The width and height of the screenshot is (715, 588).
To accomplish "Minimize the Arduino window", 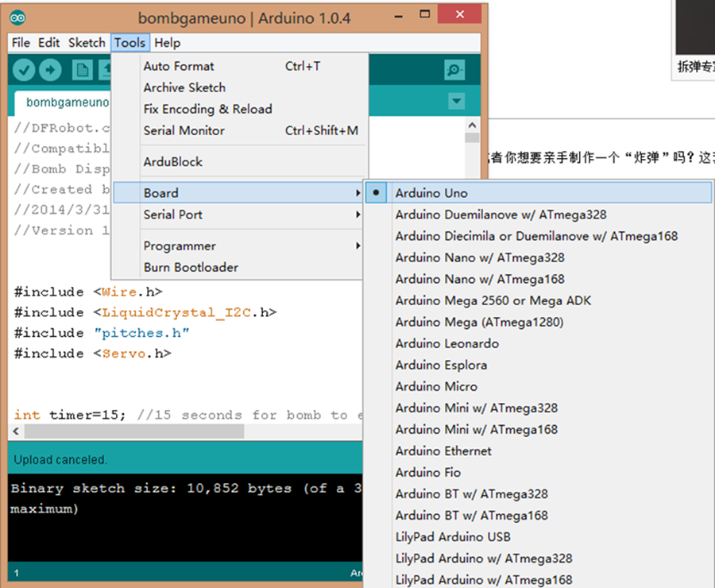I will click(399, 16).
